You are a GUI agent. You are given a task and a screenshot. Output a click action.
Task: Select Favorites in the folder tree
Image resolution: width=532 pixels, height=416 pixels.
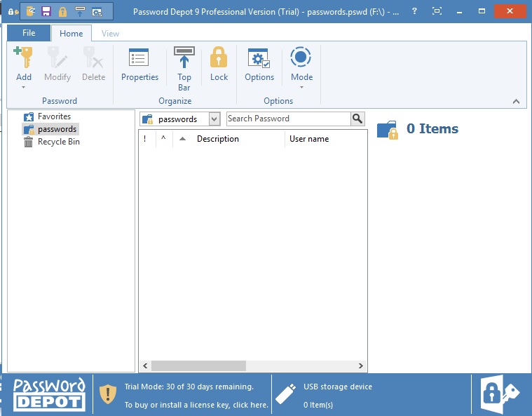pyautogui.click(x=48, y=116)
